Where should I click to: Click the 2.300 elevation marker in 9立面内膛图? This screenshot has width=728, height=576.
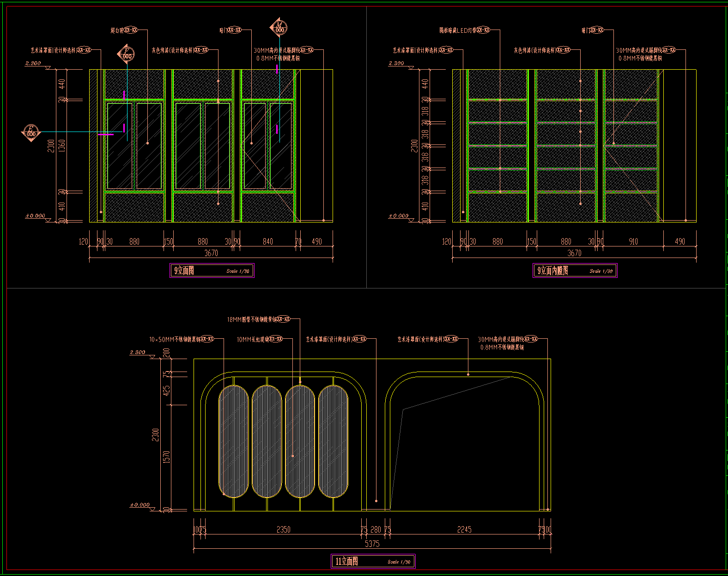coord(396,64)
